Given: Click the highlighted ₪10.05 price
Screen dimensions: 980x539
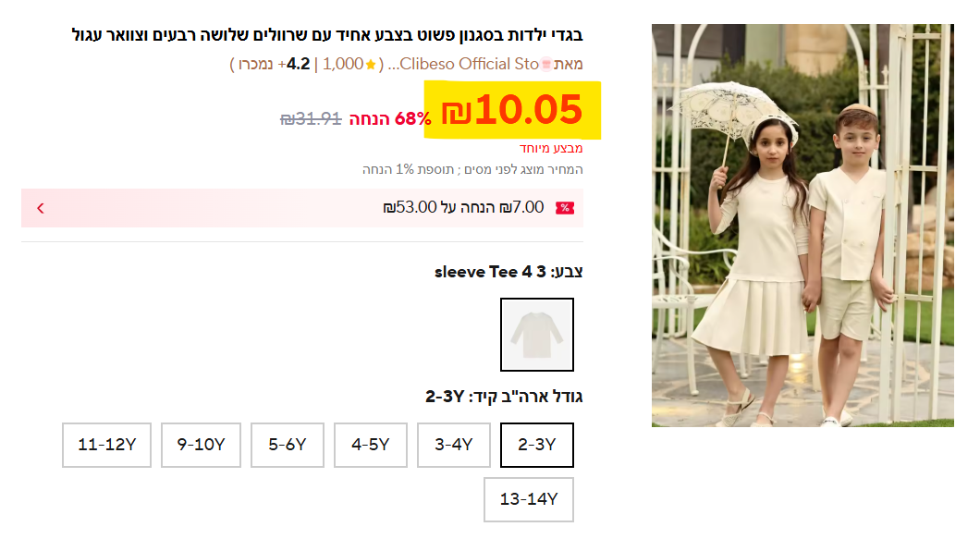Looking at the screenshot, I should coord(512,110).
